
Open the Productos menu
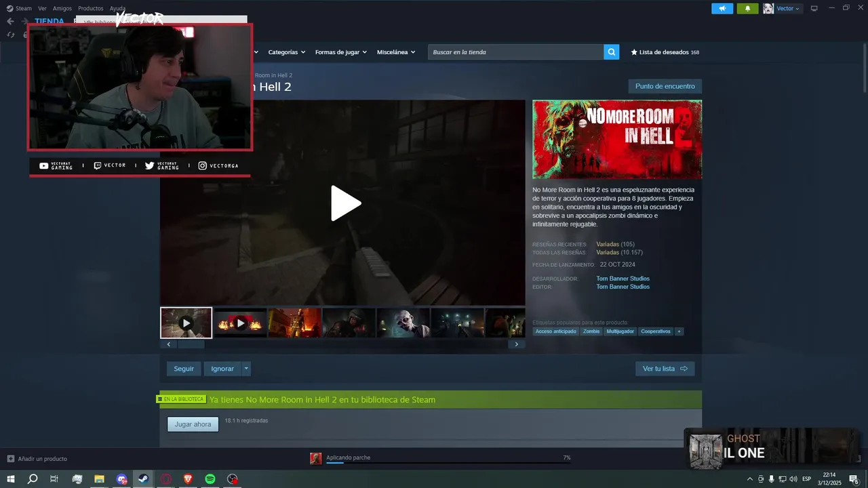point(90,8)
